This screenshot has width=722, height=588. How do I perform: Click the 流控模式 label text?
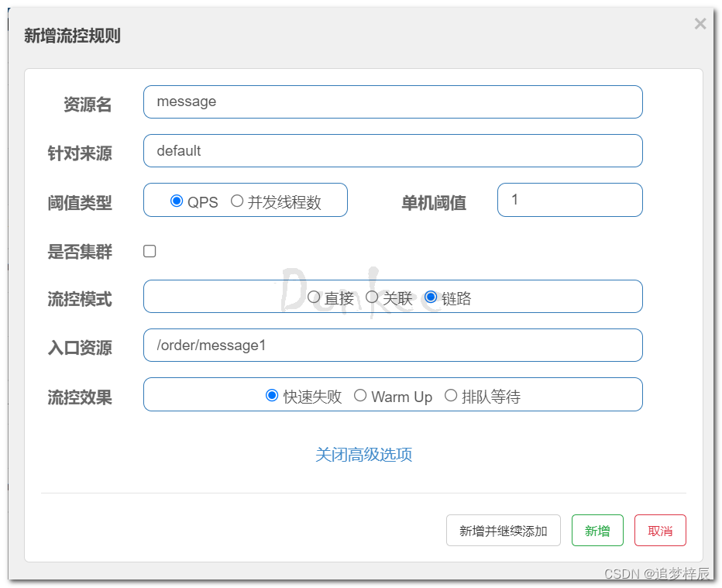tap(80, 299)
